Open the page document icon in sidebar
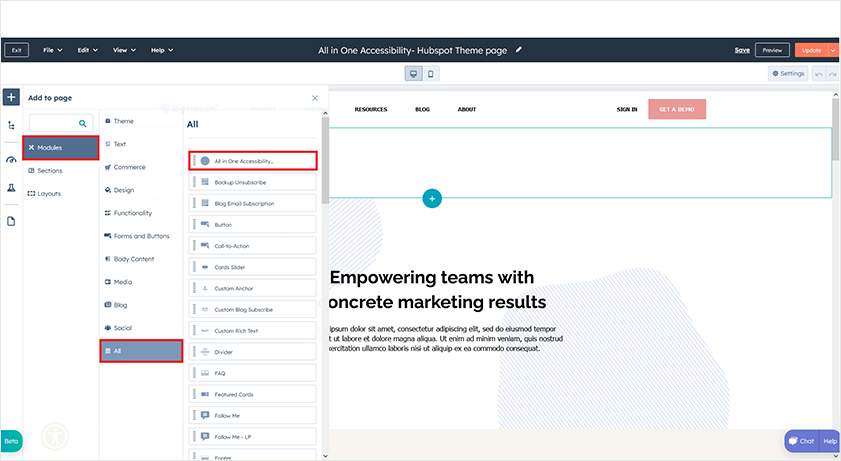841x461 pixels. [11, 221]
